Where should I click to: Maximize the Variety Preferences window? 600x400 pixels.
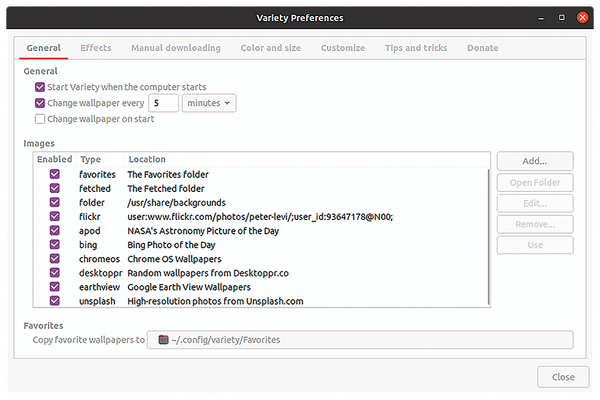click(x=561, y=18)
